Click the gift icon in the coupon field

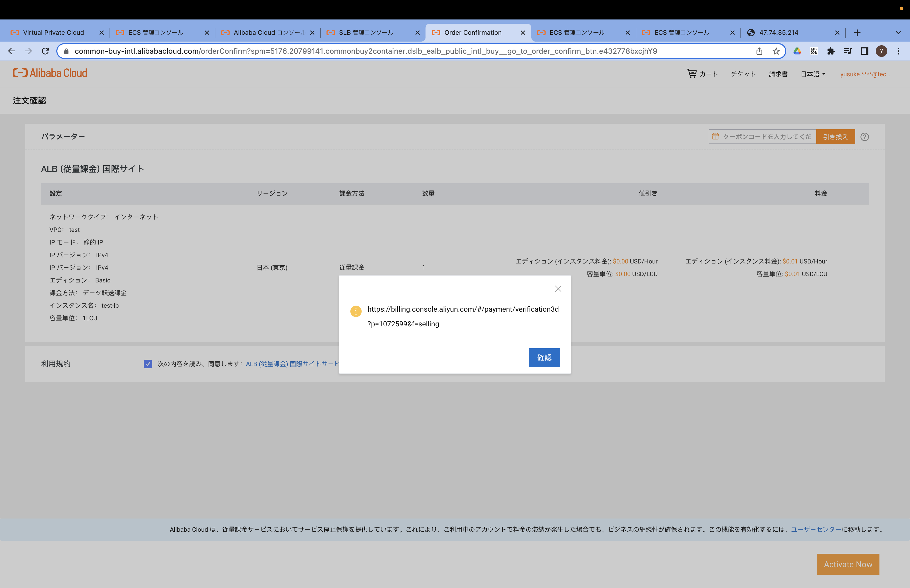click(x=716, y=136)
